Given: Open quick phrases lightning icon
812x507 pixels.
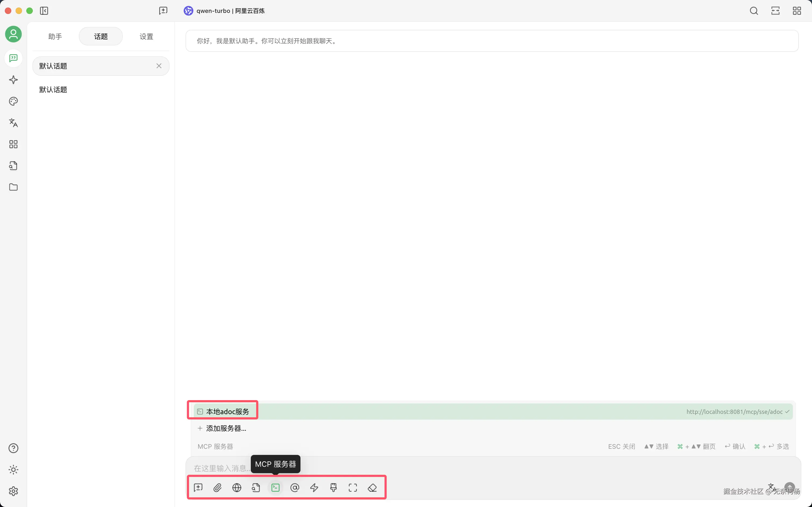Looking at the screenshot, I should 314,488.
